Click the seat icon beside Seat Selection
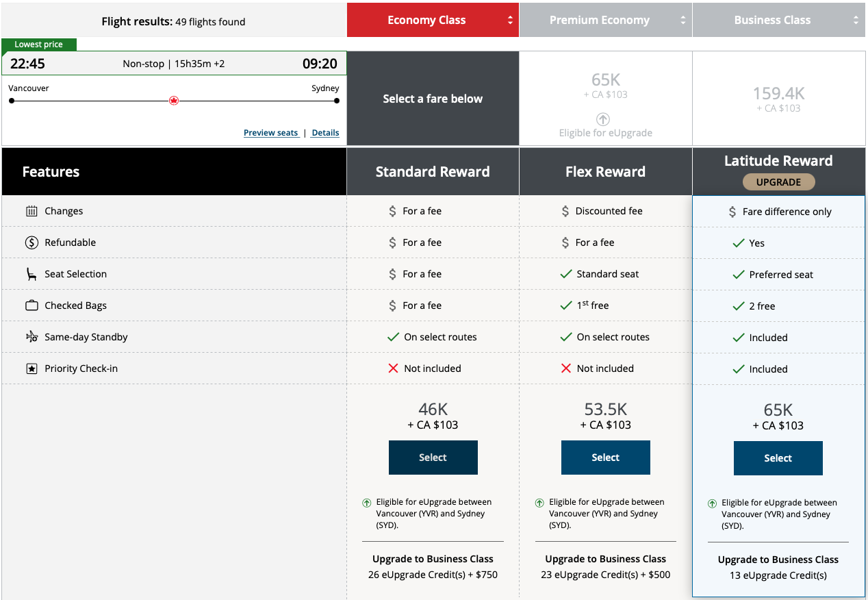 click(31, 274)
